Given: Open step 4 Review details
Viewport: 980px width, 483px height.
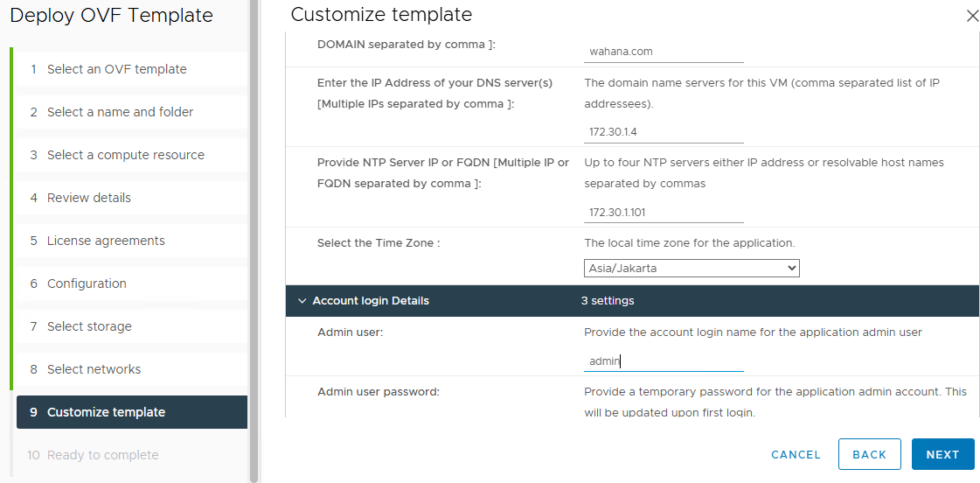Looking at the screenshot, I should pos(88,198).
